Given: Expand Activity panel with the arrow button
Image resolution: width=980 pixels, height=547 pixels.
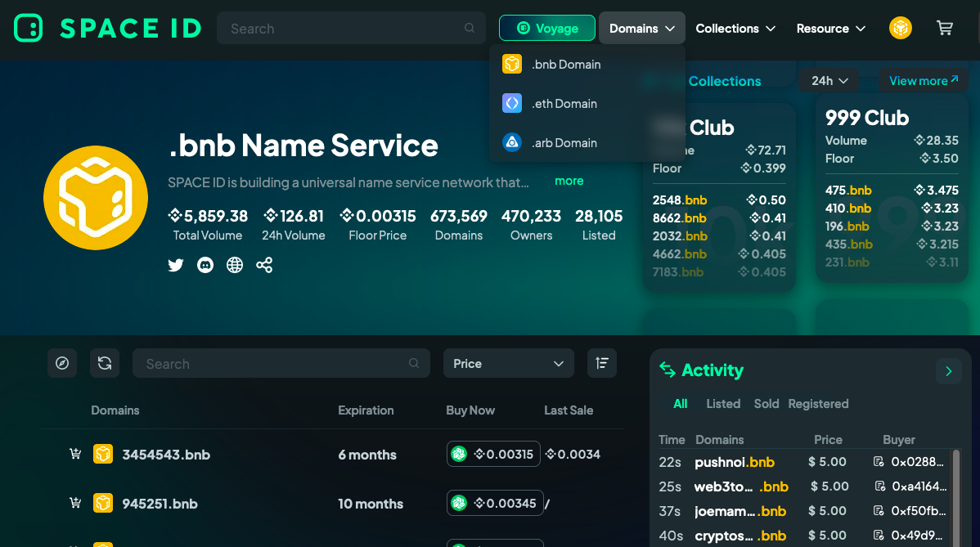Looking at the screenshot, I should 949,371.
